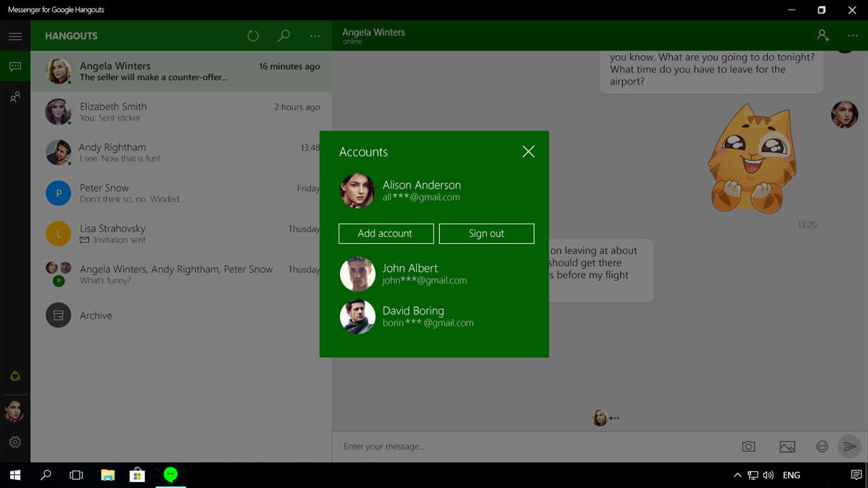Send the message with arrow icon
The image size is (868, 488).
pyautogui.click(x=850, y=446)
